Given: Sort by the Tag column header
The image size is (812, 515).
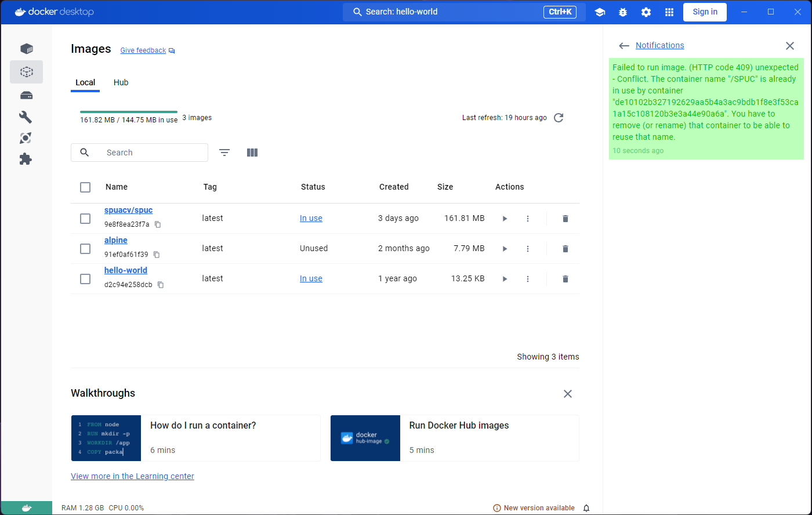Looking at the screenshot, I should coord(210,187).
